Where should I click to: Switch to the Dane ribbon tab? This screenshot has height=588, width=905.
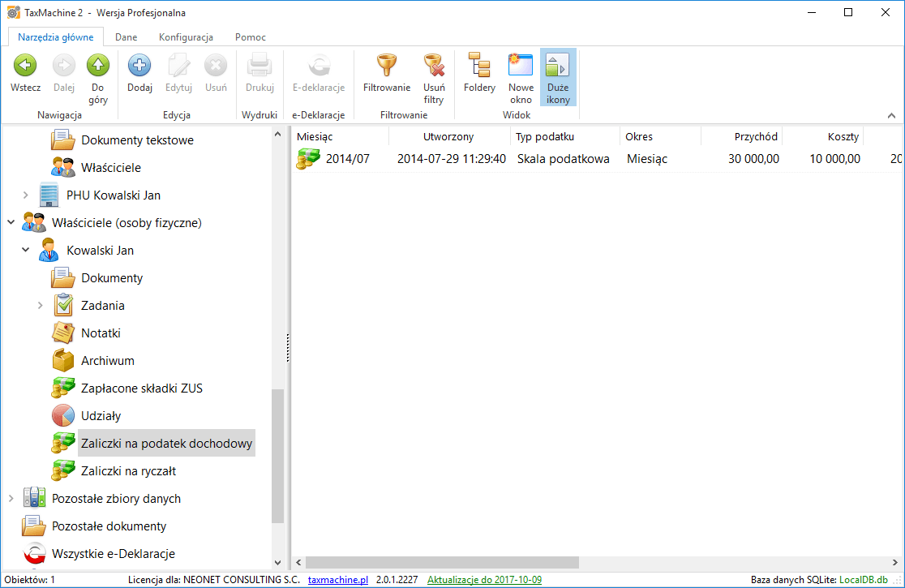[x=126, y=37]
